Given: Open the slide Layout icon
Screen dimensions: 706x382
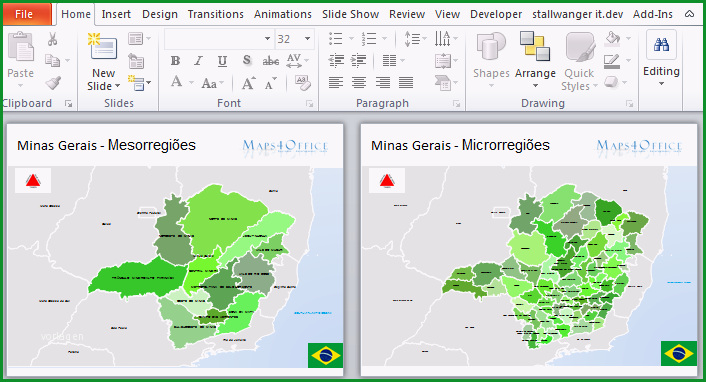Looking at the screenshot, I should 136,39.
